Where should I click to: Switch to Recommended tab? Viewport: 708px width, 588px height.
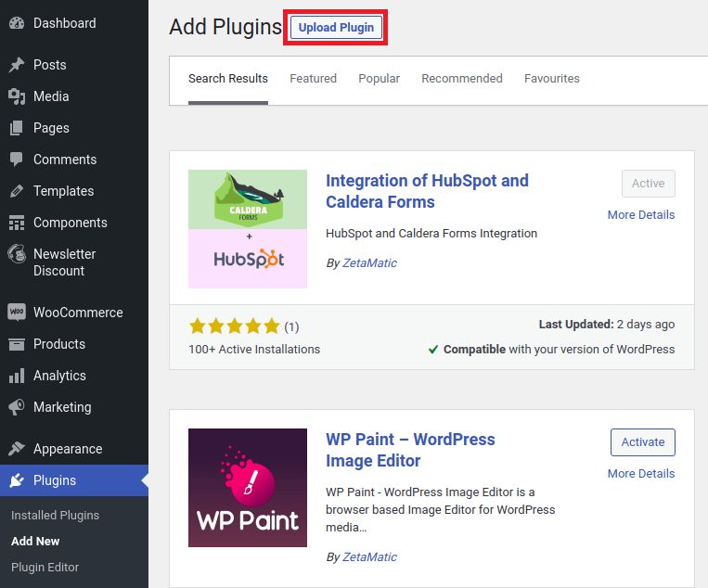[x=462, y=79]
